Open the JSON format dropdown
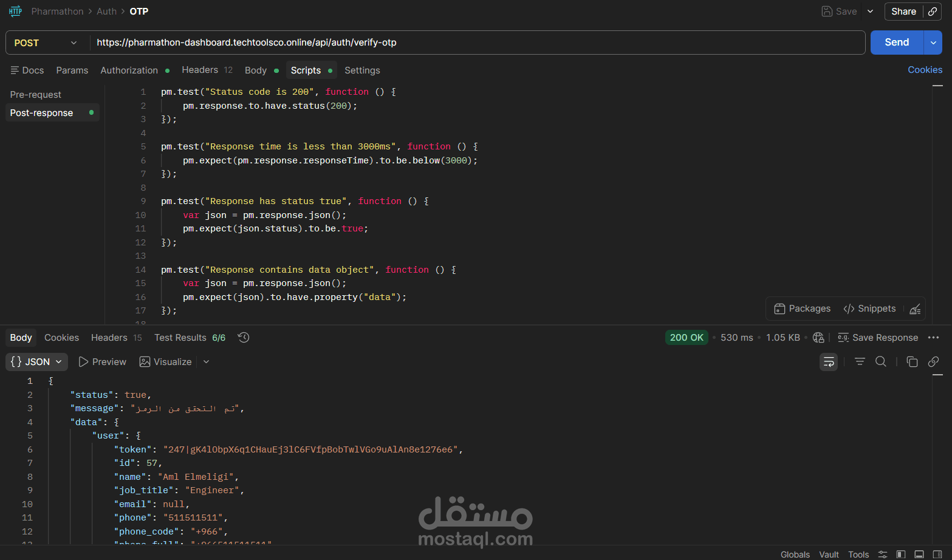 tap(37, 362)
